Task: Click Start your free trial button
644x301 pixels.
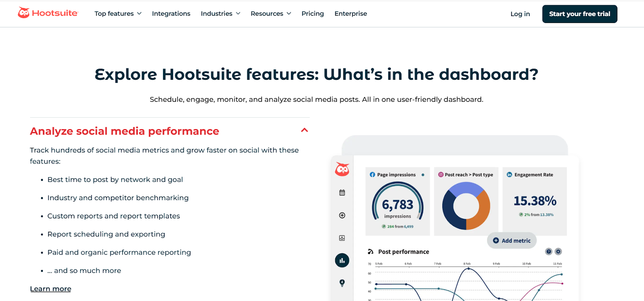Action: click(580, 14)
